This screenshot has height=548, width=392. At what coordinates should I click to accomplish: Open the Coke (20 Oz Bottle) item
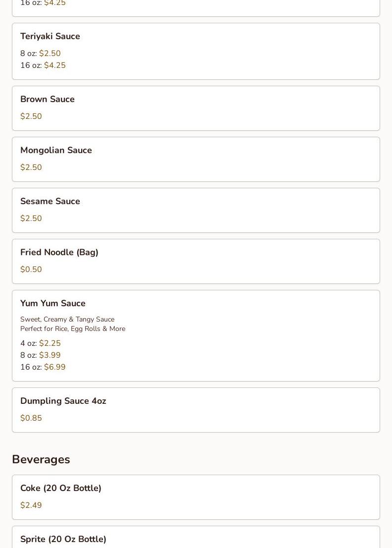coord(196,497)
